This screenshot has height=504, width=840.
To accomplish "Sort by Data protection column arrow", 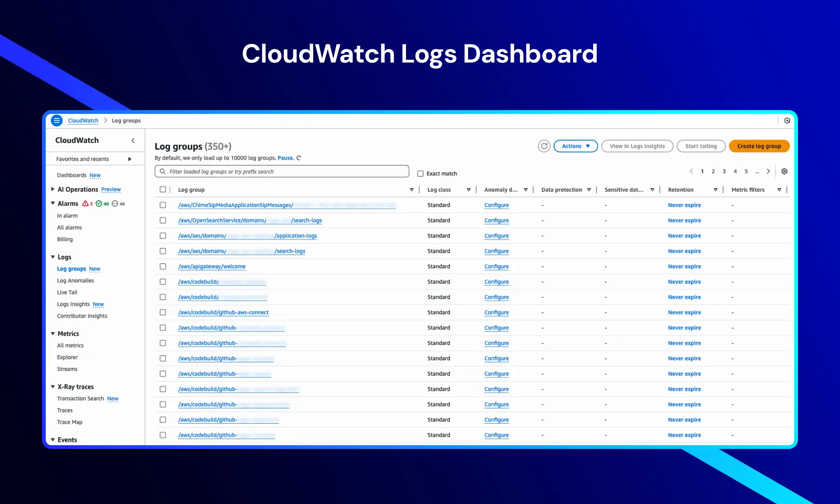I will [x=589, y=190].
